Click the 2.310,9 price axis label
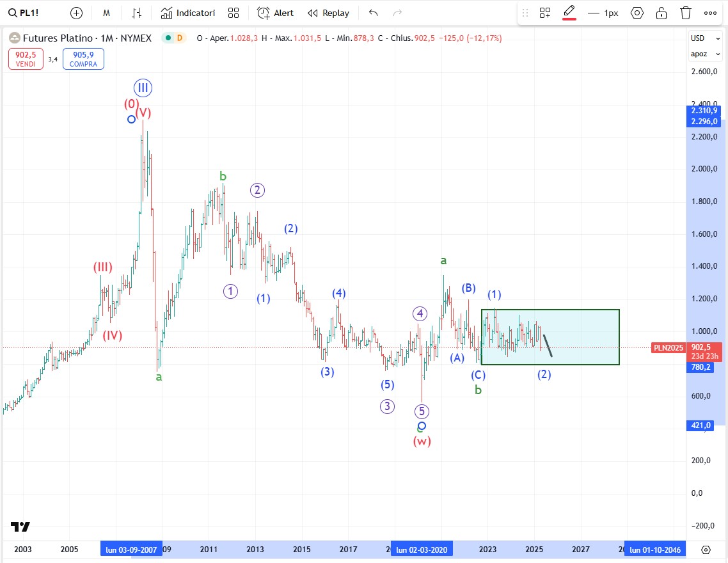This screenshot has width=728, height=563. (704, 111)
